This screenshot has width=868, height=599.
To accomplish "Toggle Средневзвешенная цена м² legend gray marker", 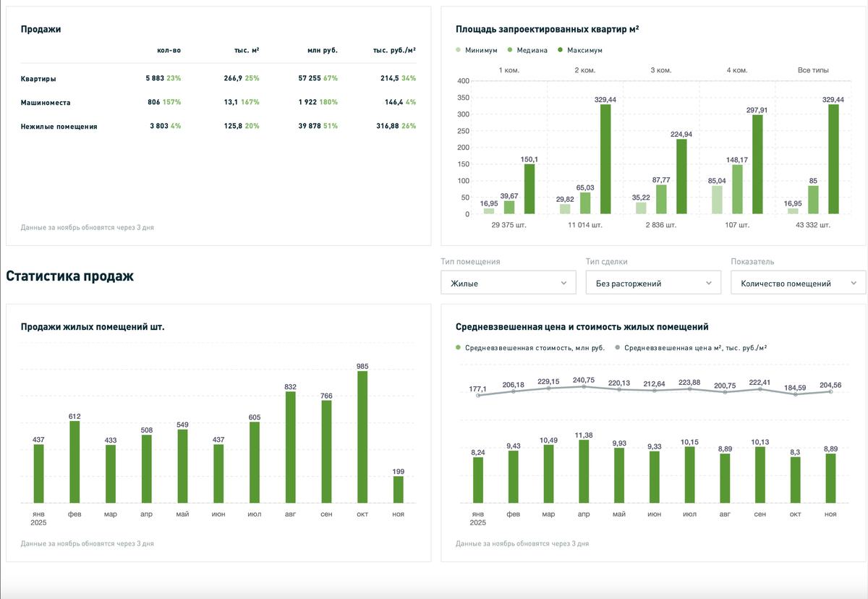I will 617,347.
